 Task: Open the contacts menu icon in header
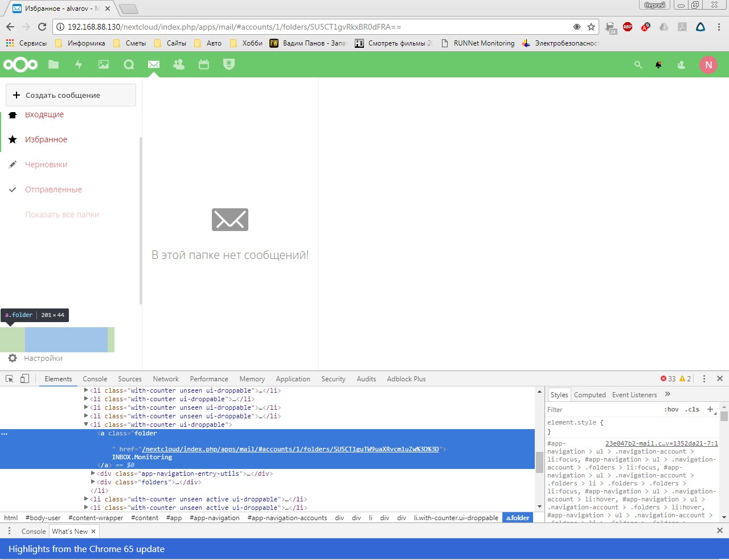click(681, 65)
